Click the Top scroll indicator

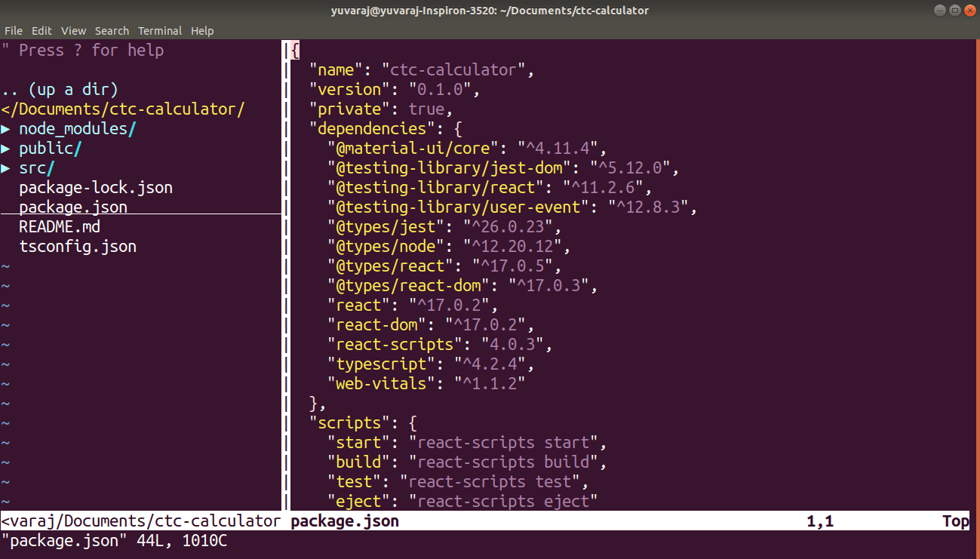point(956,521)
